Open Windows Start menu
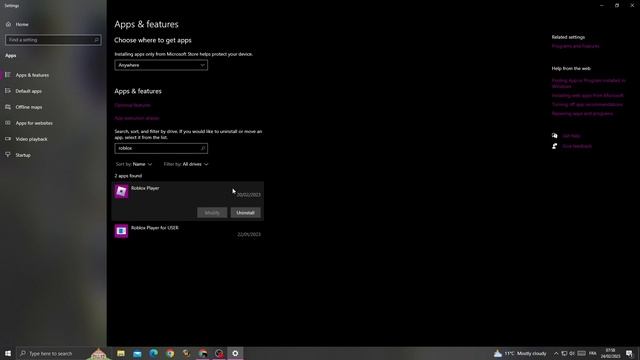640x360 pixels. coord(8,353)
